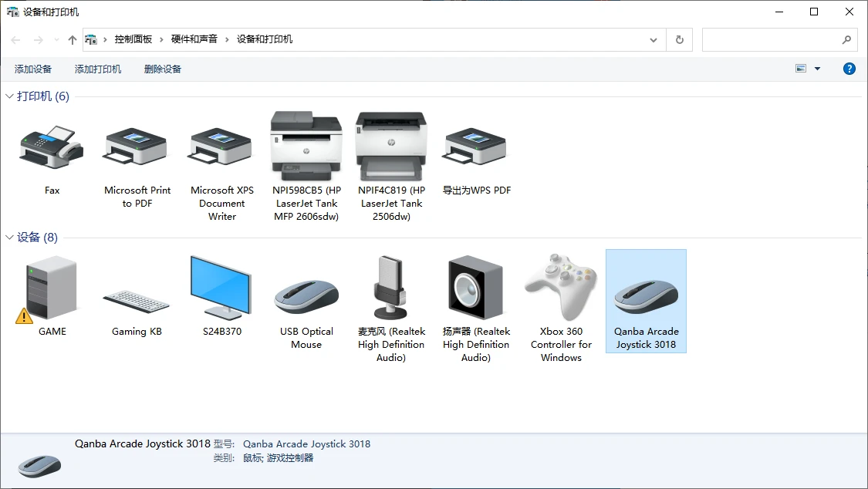Click the model value in details pane
Image resolution: width=868 pixels, height=489 pixels.
(x=306, y=443)
